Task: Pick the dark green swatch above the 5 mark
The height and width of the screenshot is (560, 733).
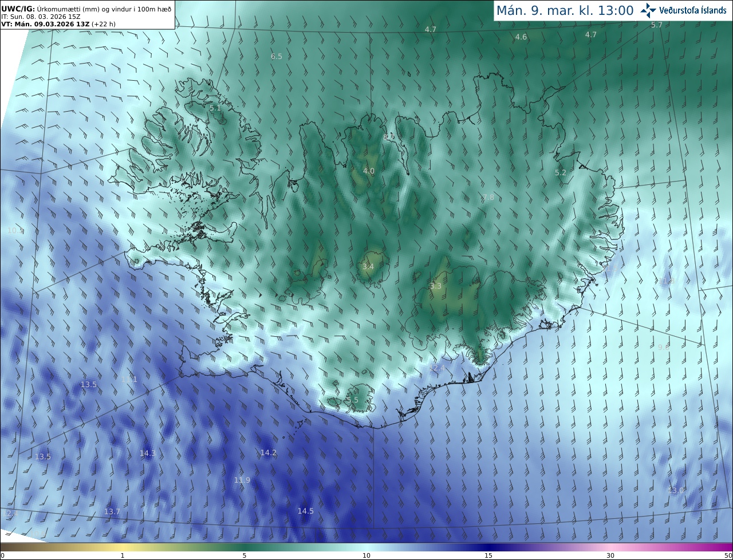Action: coord(245,547)
